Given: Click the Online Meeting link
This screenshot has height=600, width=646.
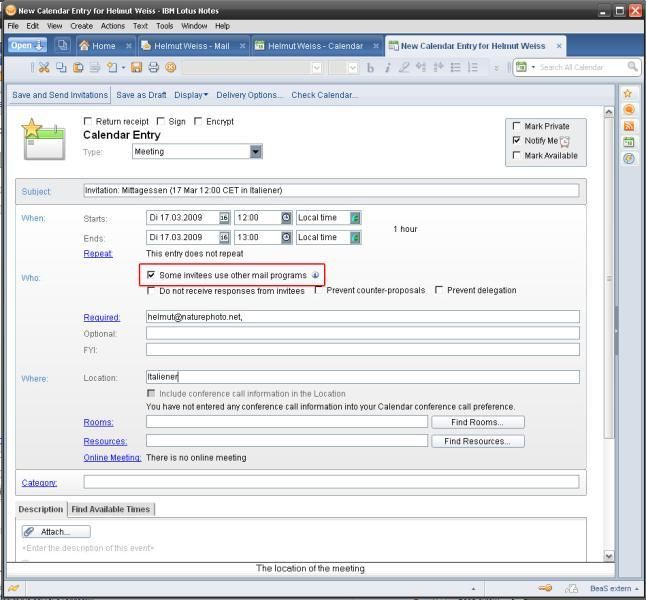Looking at the screenshot, I should click(x=112, y=458).
